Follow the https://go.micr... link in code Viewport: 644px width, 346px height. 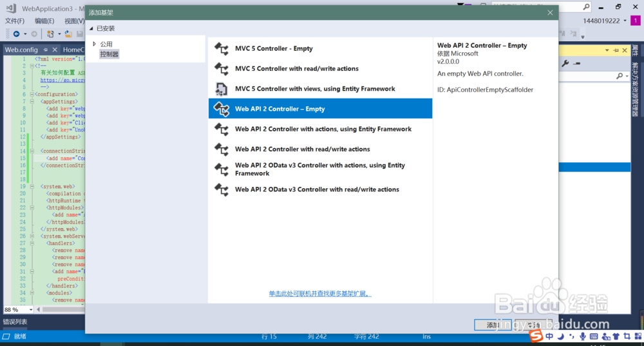(x=62, y=80)
